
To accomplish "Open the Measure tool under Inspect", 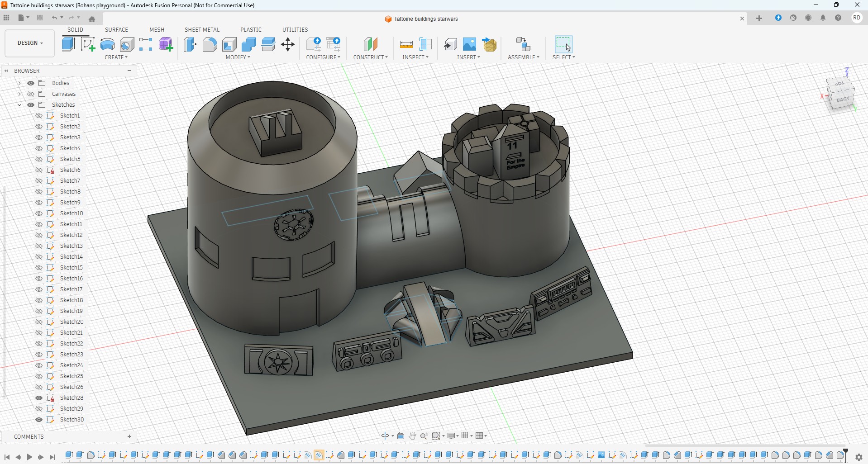I will [406, 44].
